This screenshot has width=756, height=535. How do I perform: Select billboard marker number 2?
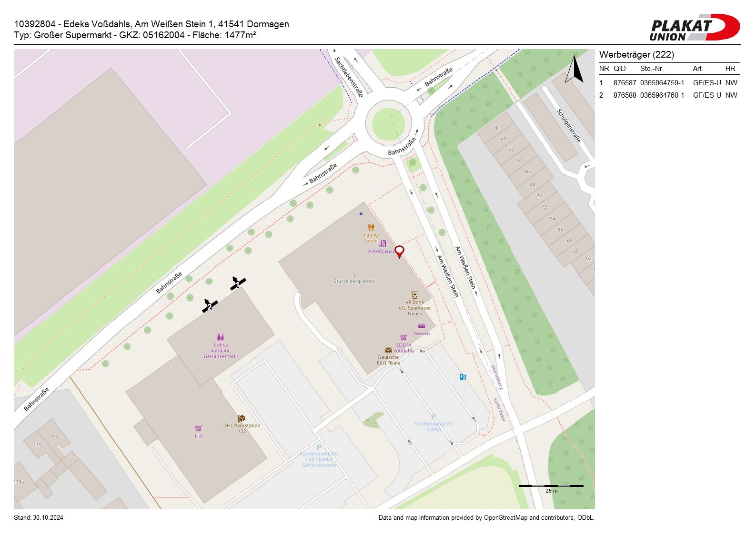pyautogui.click(x=209, y=306)
